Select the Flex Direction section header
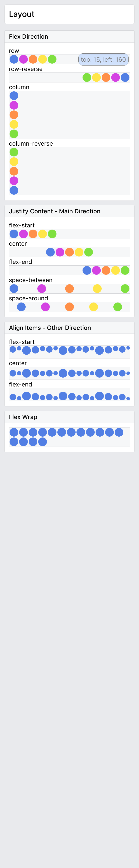This screenshot has height=868, width=139. 28,37
